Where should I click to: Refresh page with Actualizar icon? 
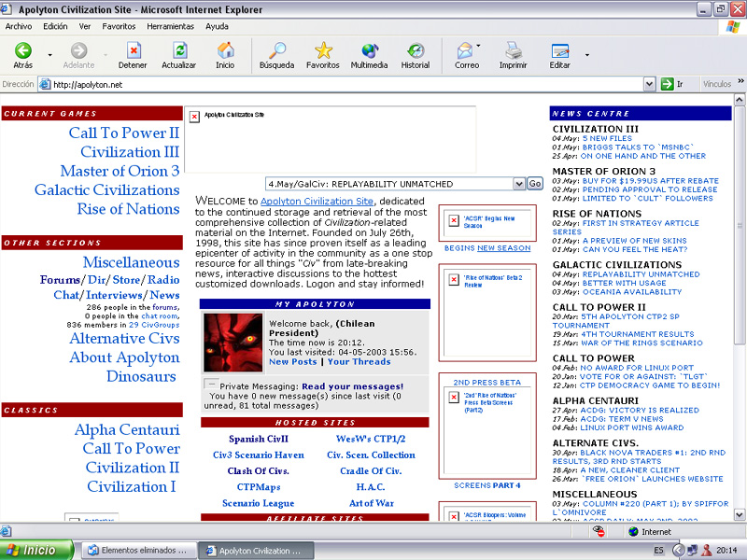click(178, 50)
